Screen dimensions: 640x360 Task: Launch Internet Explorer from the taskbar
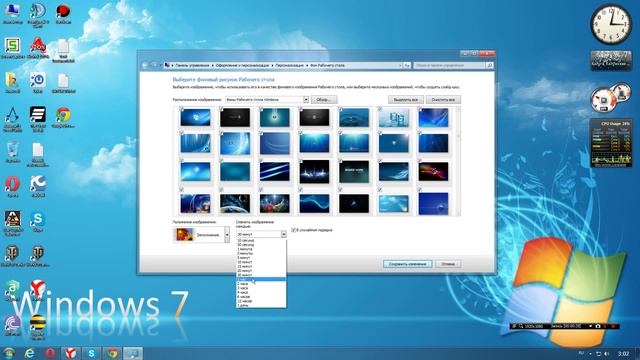29,353
